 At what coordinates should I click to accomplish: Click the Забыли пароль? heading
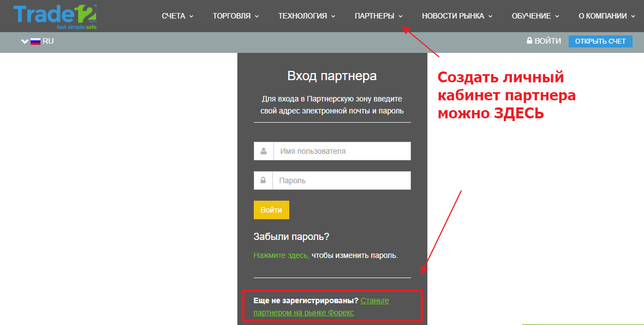click(x=291, y=237)
